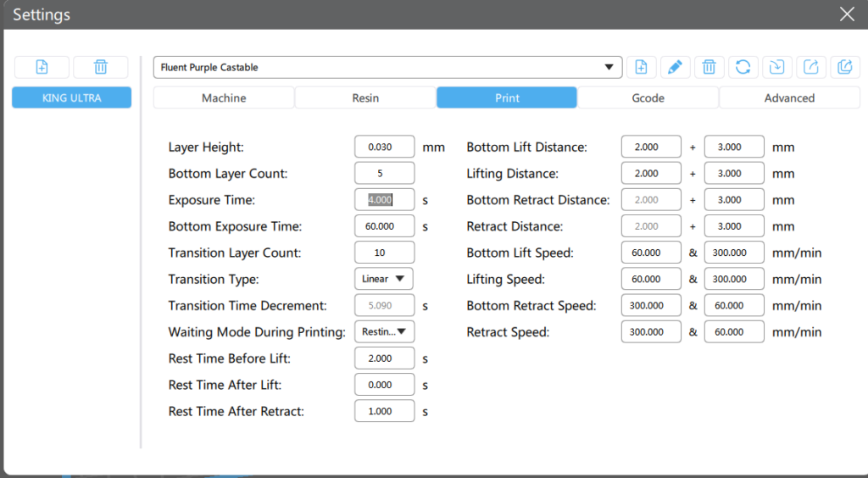
Task: Switch to the Machine tab
Action: (x=224, y=98)
